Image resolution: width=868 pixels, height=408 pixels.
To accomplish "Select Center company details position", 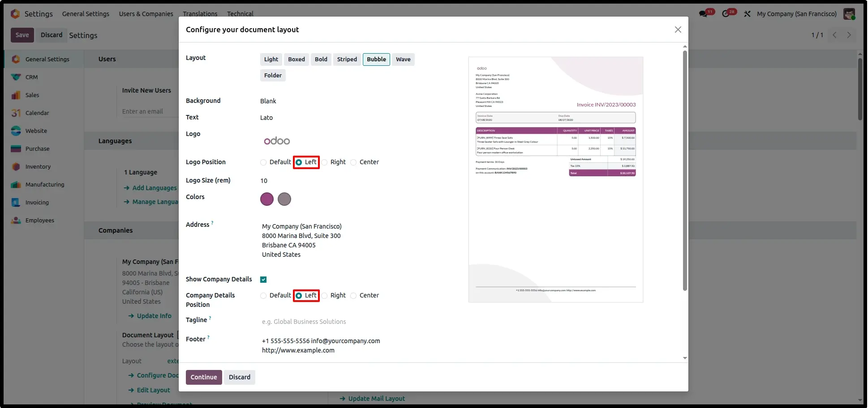I will click(353, 296).
